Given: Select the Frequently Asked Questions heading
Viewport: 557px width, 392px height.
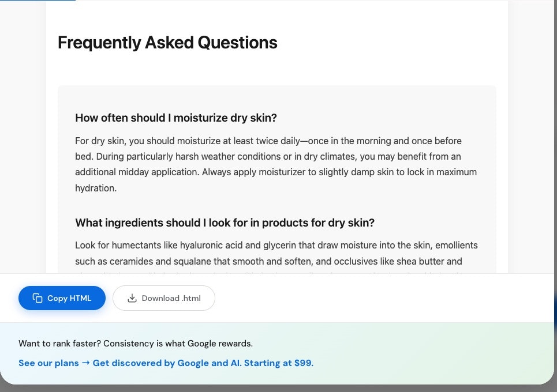Looking at the screenshot, I should 167,42.
